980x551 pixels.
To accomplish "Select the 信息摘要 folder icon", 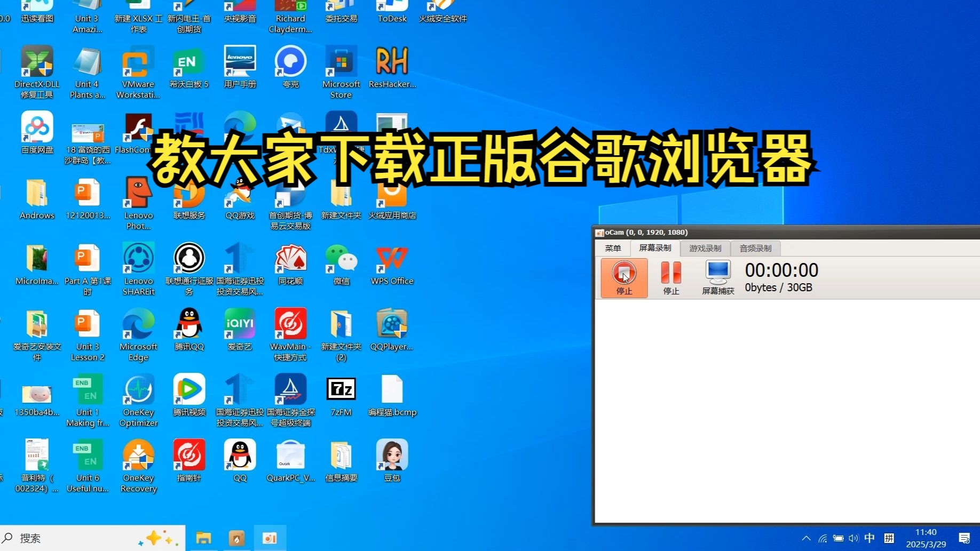I will (x=341, y=461).
